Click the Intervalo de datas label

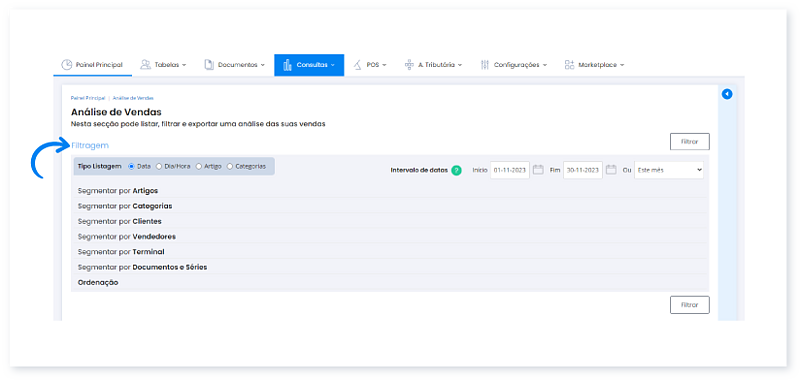[x=419, y=170]
